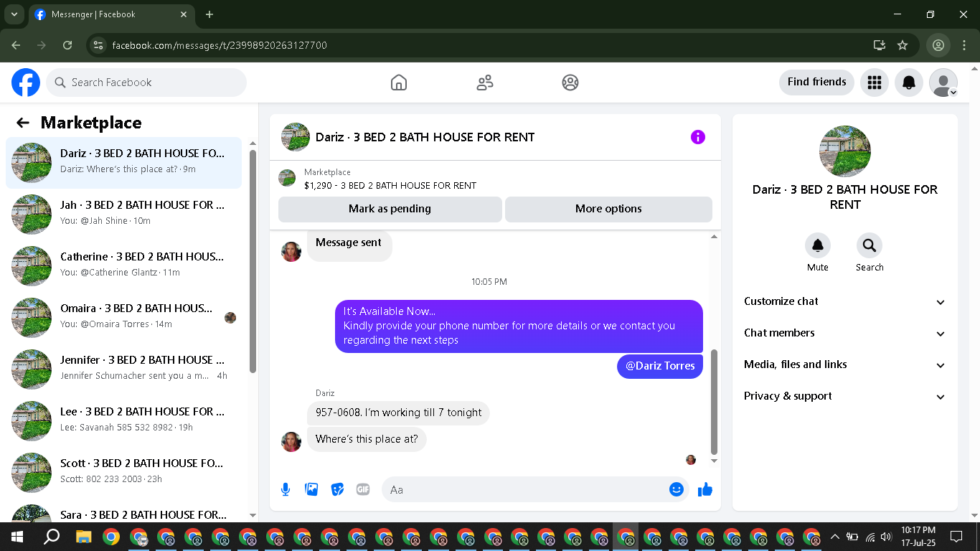Search in conversation magnifier icon
980x551 pixels.
coord(870,245)
